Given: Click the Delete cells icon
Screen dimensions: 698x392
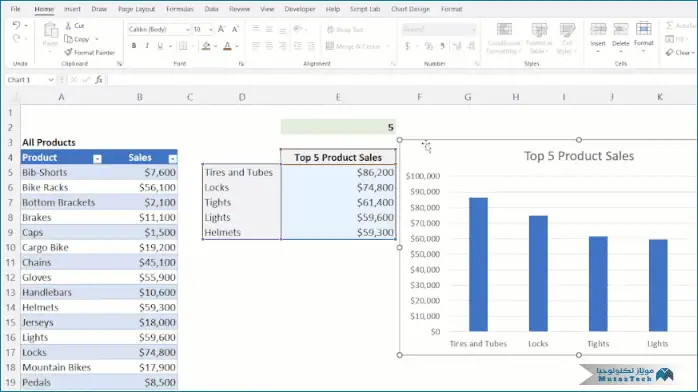Looking at the screenshot, I should [x=620, y=29].
